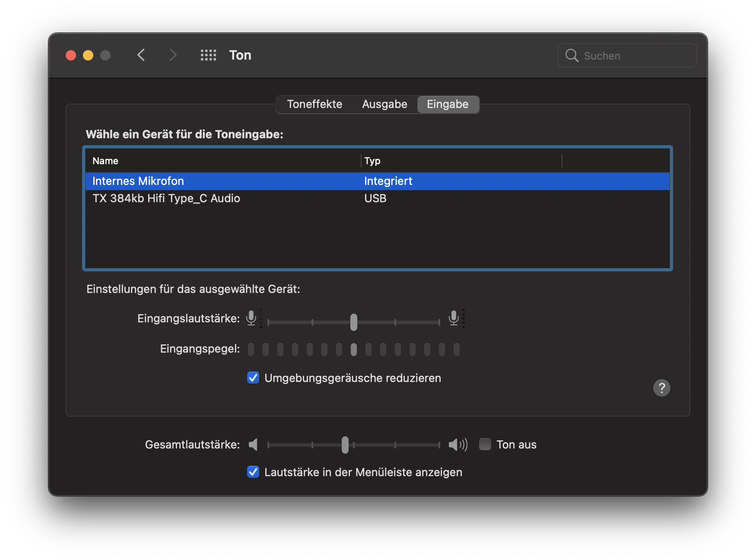
Task: Open help with the question mark button
Action: tap(661, 388)
